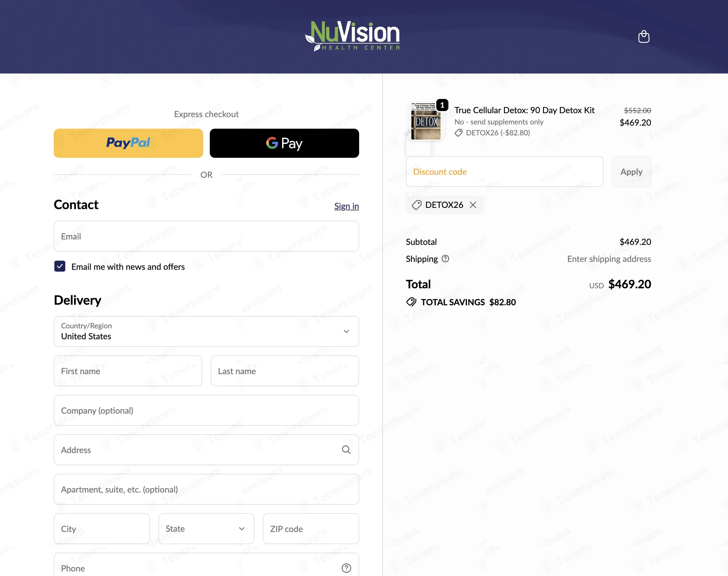
Task: Open the State dropdown
Action: pos(206,528)
